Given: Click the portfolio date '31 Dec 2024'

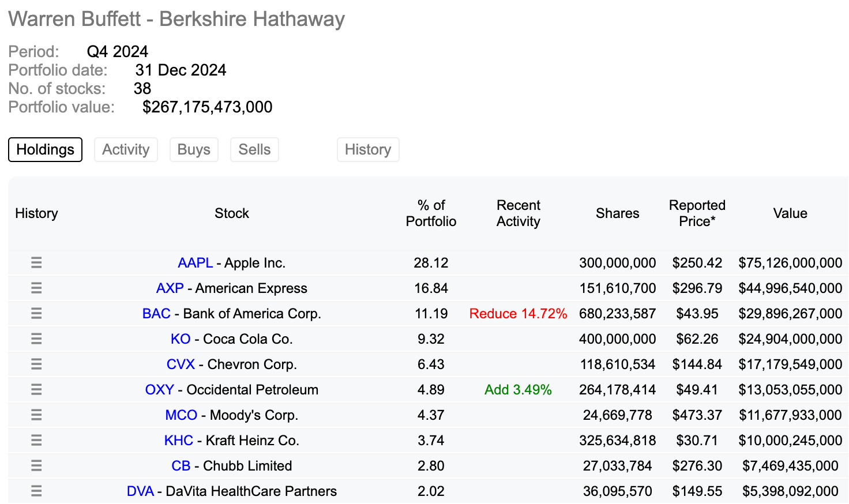Looking at the screenshot, I should point(181,70).
